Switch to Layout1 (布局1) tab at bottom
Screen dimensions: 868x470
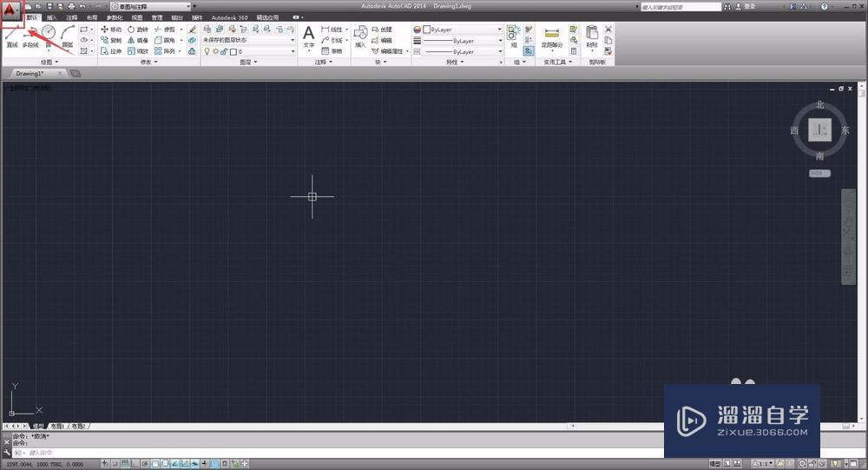pos(57,427)
